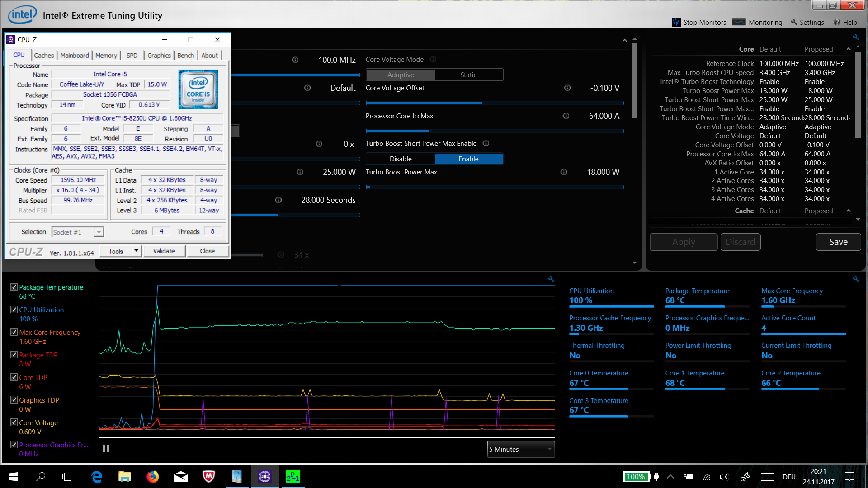Uncheck Graphics TDP graph checkbox
The height and width of the screenshot is (488, 868).
[x=14, y=400]
